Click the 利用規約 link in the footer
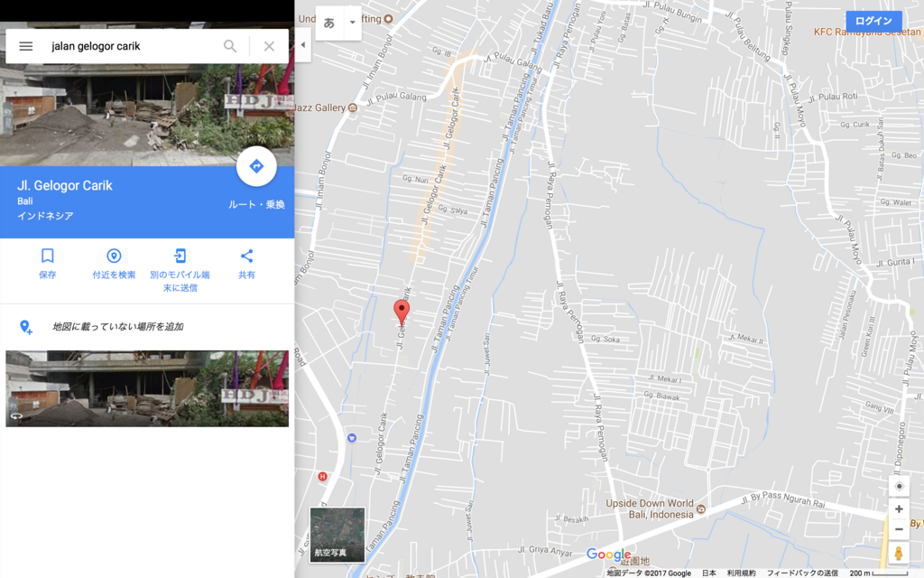Screen dimensions: 924x578 click(741, 573)
